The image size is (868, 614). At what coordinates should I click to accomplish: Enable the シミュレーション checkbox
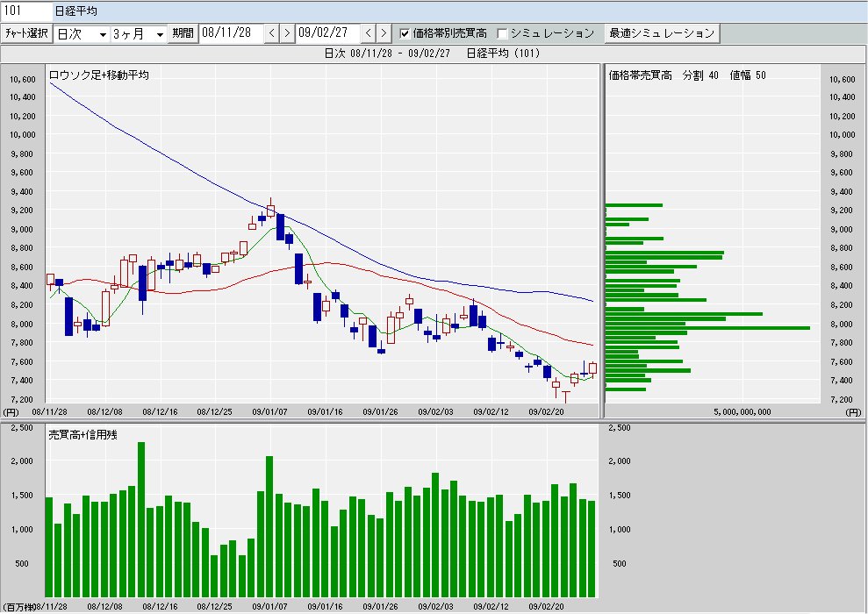click(503, 33)
